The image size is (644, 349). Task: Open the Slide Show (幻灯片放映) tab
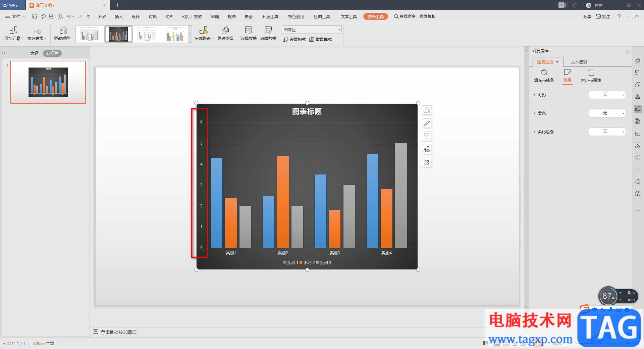192,16
